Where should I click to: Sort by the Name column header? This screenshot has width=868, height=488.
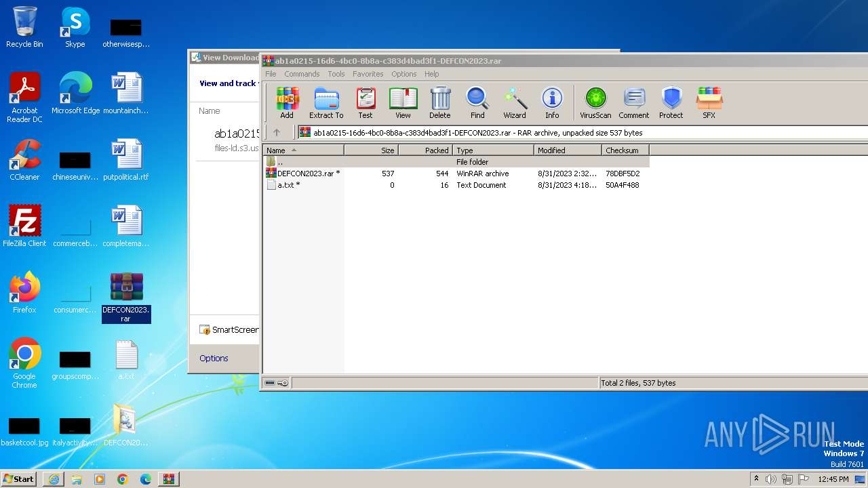click(x=303, y=150)
